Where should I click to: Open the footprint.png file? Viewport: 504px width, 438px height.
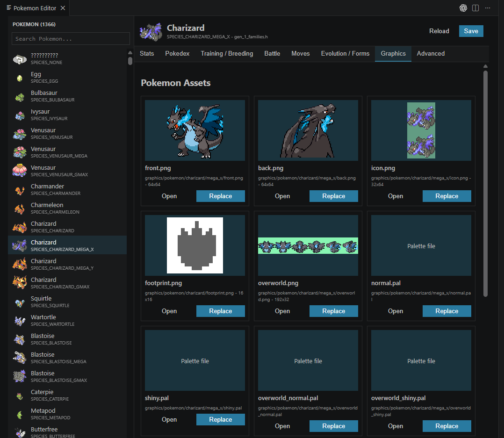pos(169,311)
